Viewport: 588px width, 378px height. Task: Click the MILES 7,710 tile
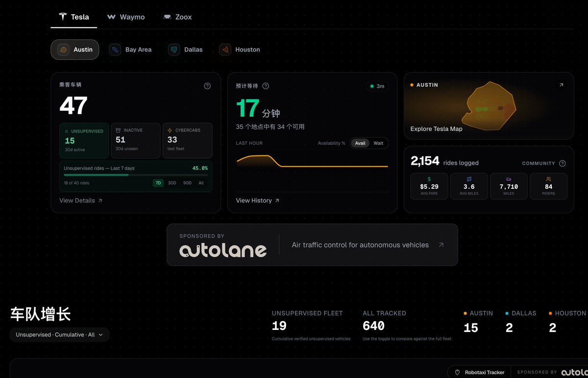509,186
